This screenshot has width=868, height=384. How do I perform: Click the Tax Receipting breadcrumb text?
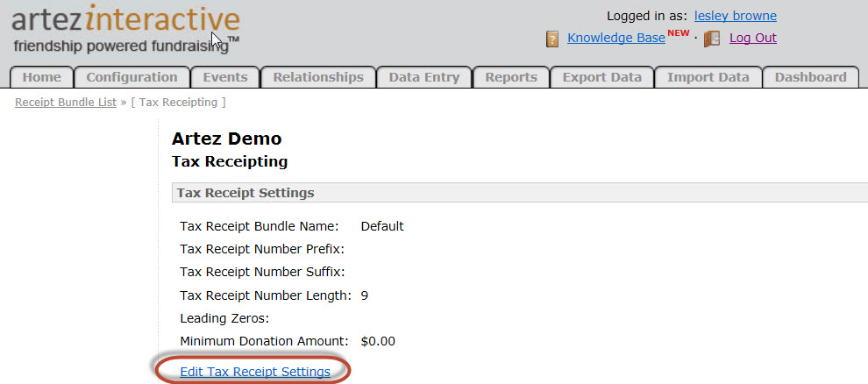tap(179, 103)
